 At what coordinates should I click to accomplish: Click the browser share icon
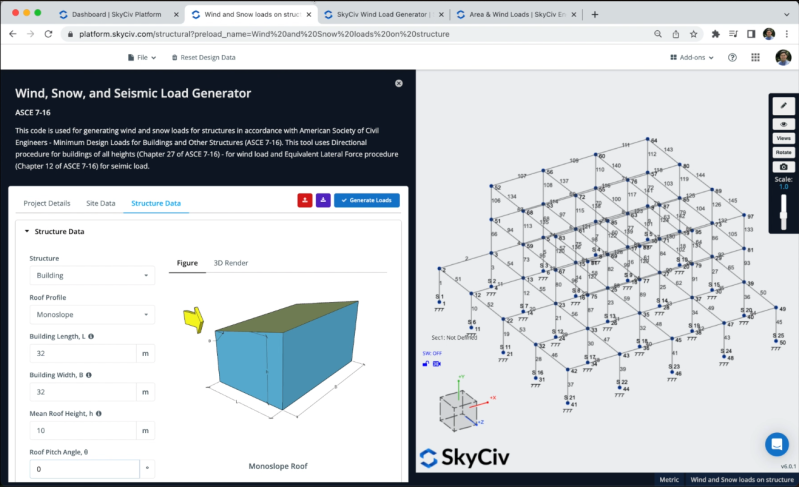(676, 34)
